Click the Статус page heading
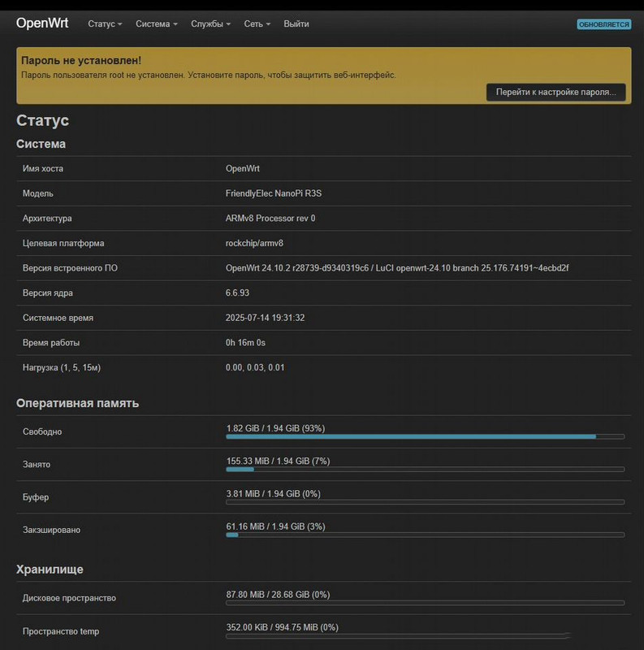The image size is (644, 650). point(43,120)
